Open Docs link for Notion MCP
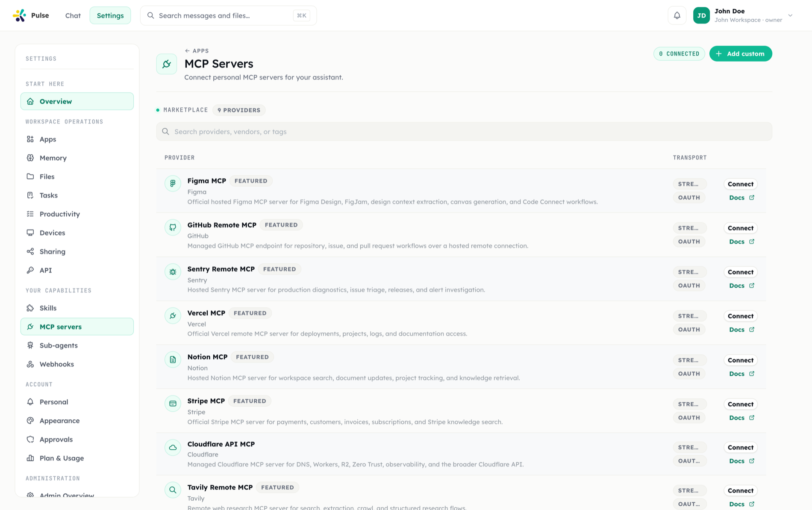 741,374
